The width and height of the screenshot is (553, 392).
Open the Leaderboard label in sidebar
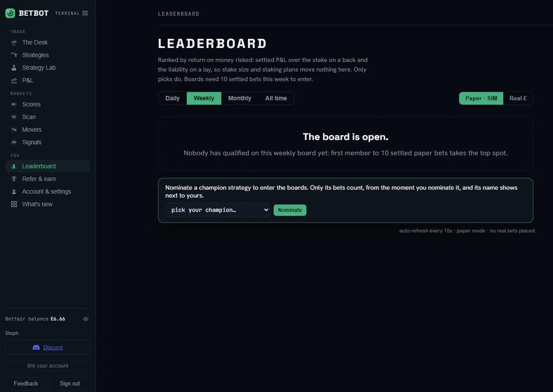point(39,166)
